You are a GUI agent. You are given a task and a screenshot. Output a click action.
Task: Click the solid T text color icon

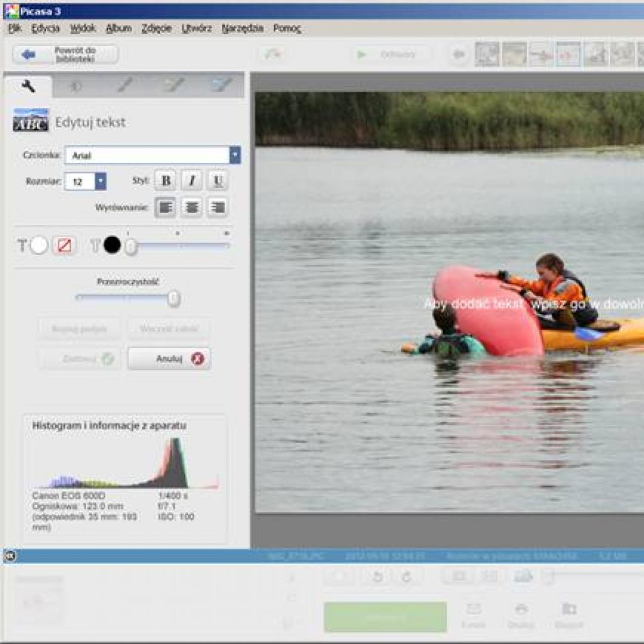22,246
